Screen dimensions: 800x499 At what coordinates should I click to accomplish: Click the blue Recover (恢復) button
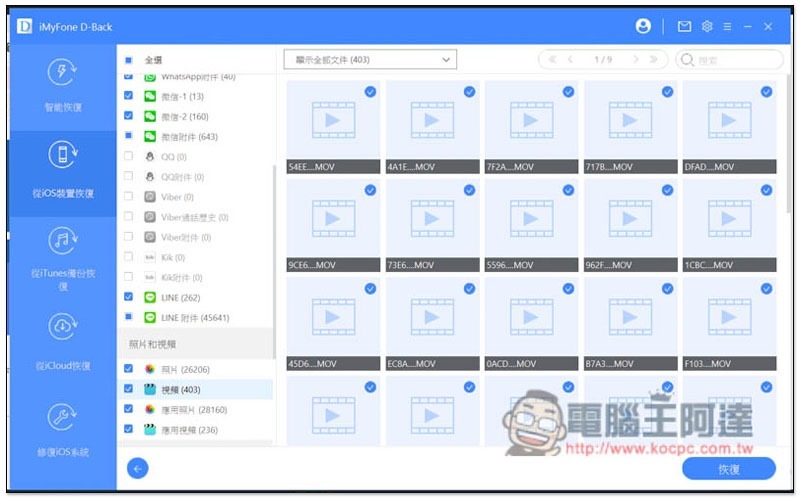729,469
